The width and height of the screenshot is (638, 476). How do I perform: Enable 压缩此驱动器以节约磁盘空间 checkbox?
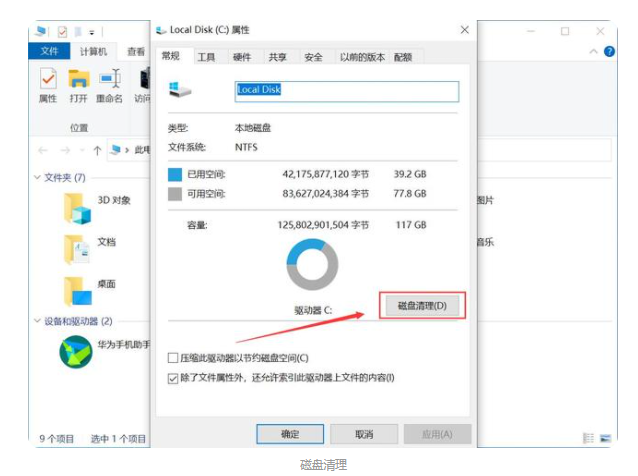[x=173, y=358]
